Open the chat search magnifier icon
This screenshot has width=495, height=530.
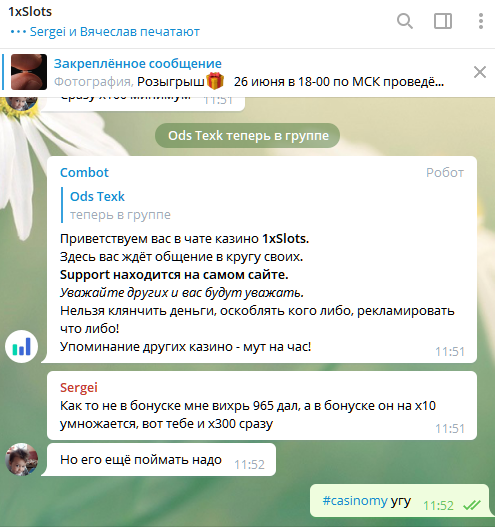click(x=404, y=21)
